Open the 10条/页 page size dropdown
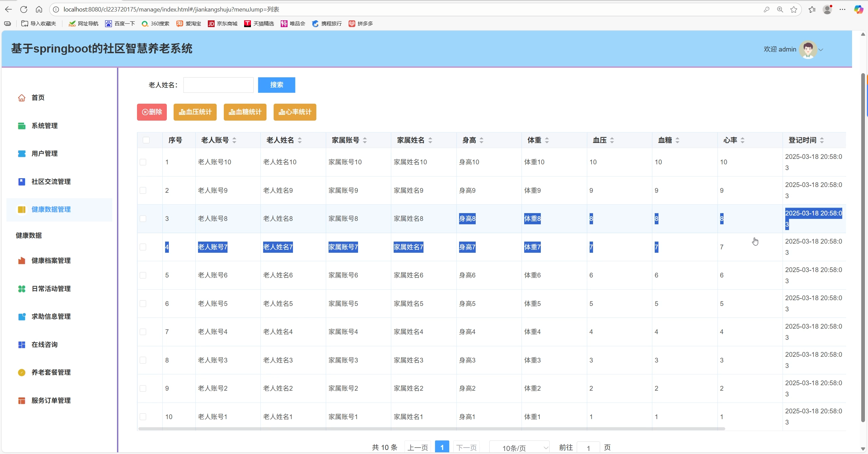 coord(519,448)
